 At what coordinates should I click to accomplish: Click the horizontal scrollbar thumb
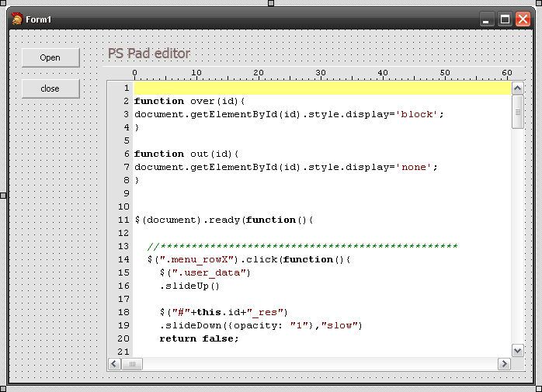click(x=132, y=363)
